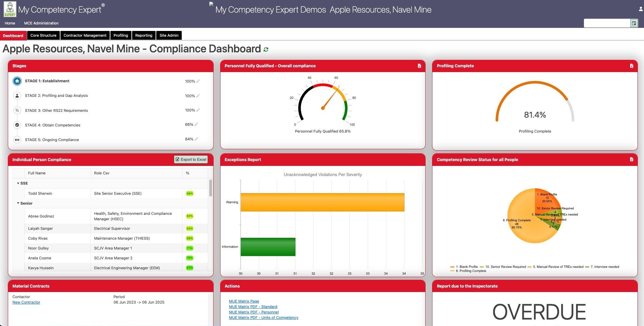Viewport: 644px width, 326px height.
Task: Edit STAGE 1 percentage with pencil icon
Action: tap(198, 81)
